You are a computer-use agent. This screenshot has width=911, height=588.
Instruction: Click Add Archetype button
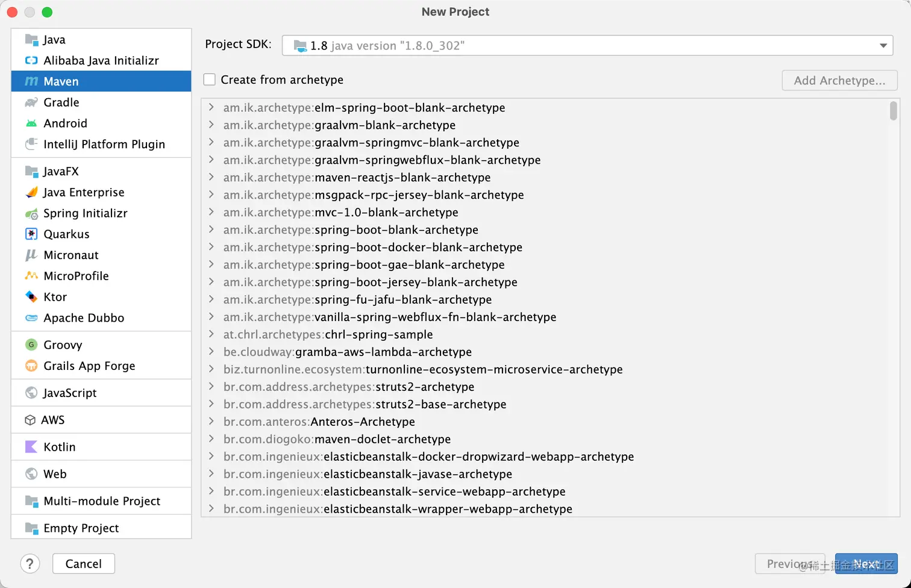tap(839, 81)
